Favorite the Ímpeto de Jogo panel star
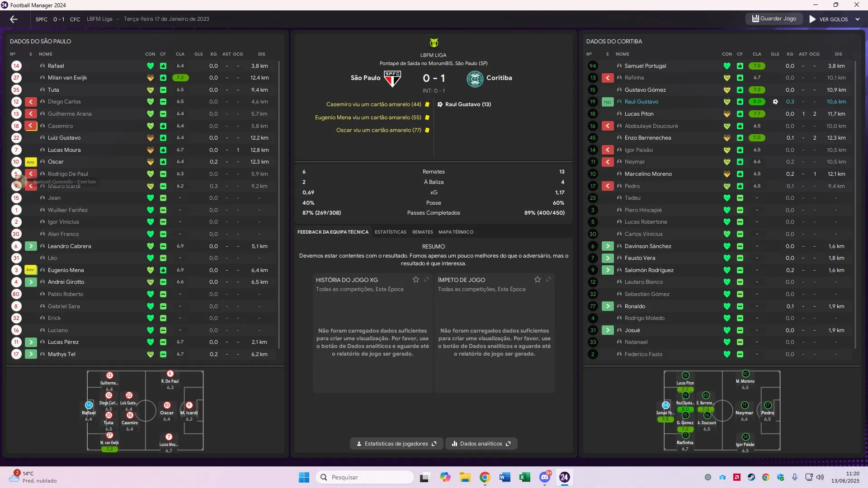 538,280
